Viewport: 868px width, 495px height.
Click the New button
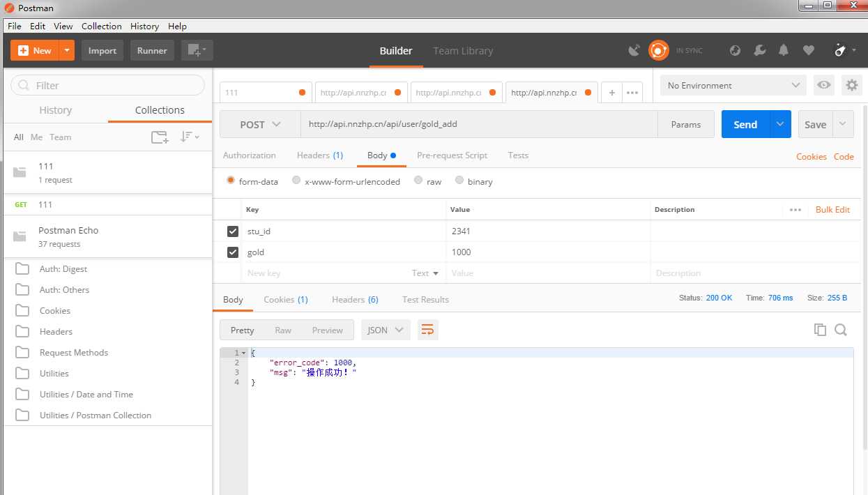[35, 50]
